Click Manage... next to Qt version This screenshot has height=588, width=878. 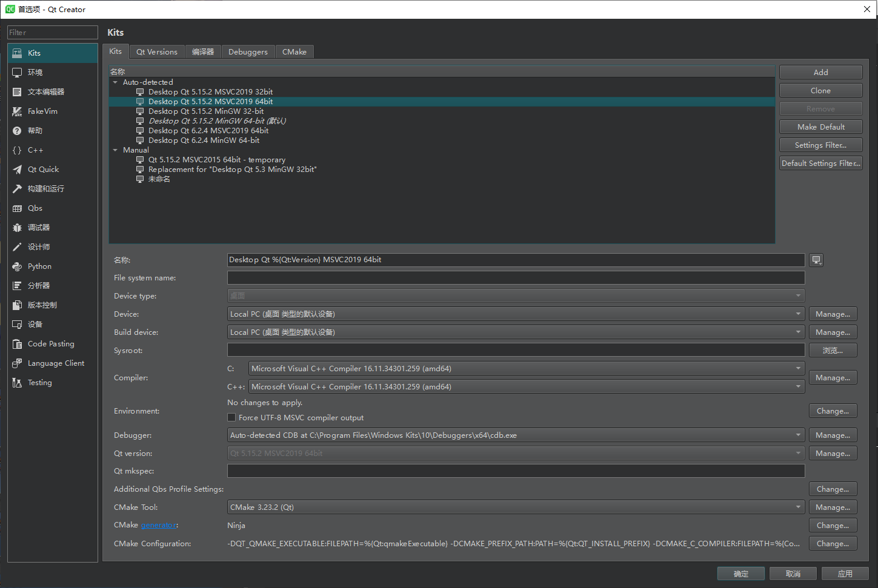pos(833,454)
